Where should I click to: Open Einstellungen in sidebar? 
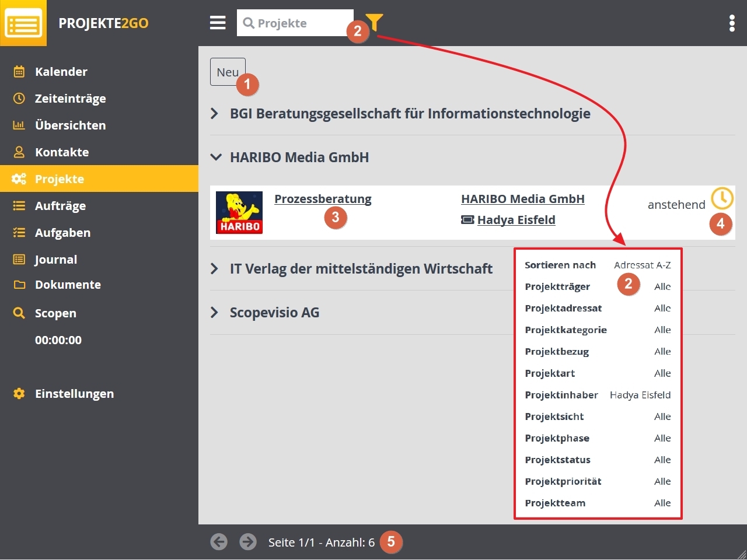99,394
